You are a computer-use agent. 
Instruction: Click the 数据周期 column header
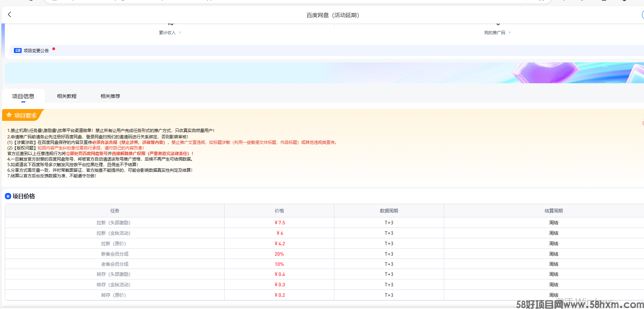(389, 211)
